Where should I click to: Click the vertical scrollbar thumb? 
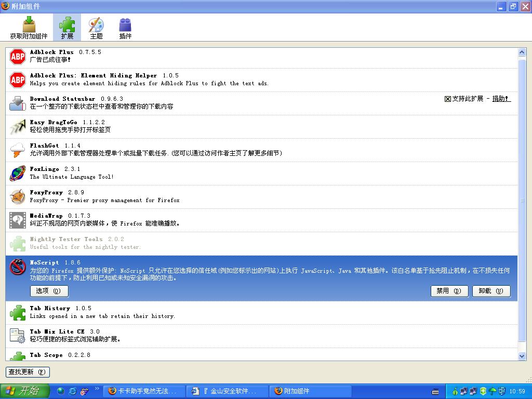click(522, 201)
